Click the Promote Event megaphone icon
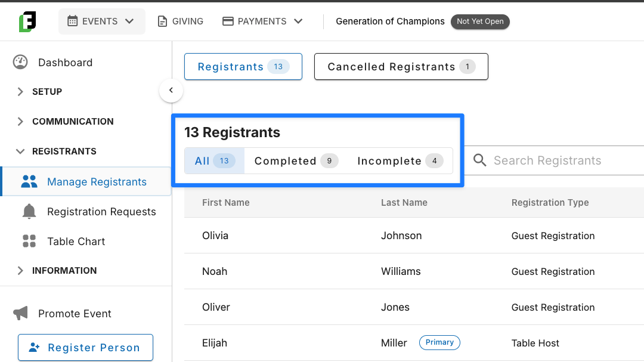Viewport: 644px width, 362px height. (20, 313)
